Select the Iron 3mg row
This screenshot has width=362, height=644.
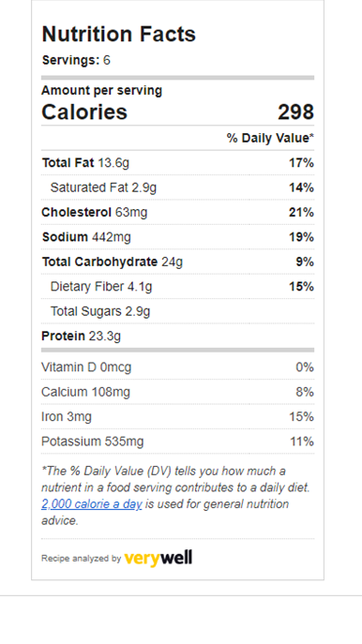click(177, 417)
